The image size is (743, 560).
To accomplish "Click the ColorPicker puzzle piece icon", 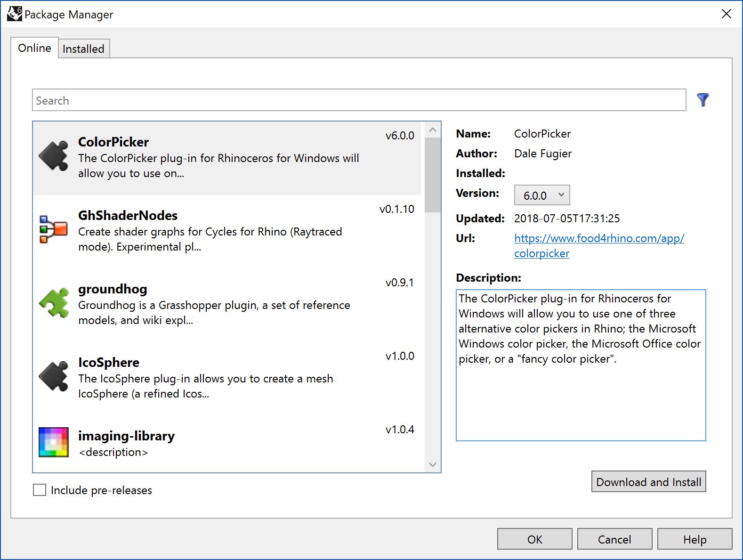I will pyautogui.click(x=54, y=156).
